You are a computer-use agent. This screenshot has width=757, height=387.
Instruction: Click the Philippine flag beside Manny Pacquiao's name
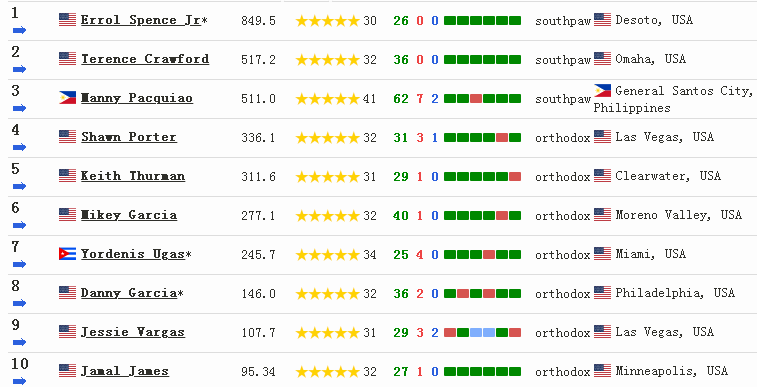pyautogui.click(x=68, y=98)
